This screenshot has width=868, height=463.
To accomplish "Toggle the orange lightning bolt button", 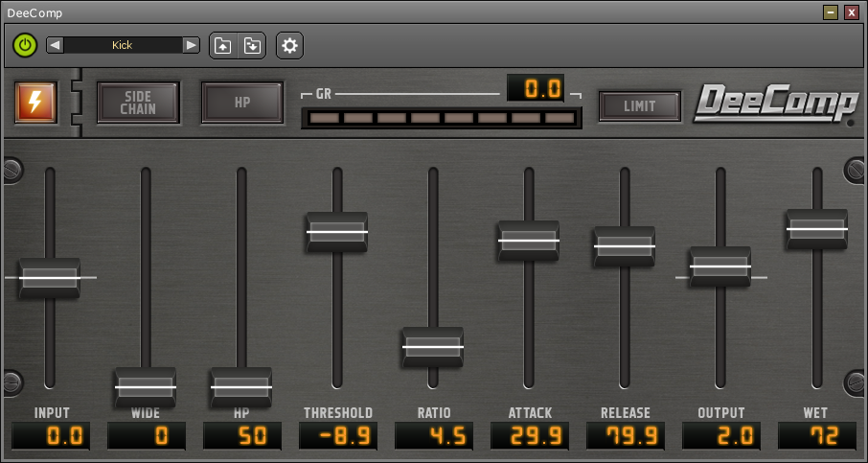I will 36,103.
